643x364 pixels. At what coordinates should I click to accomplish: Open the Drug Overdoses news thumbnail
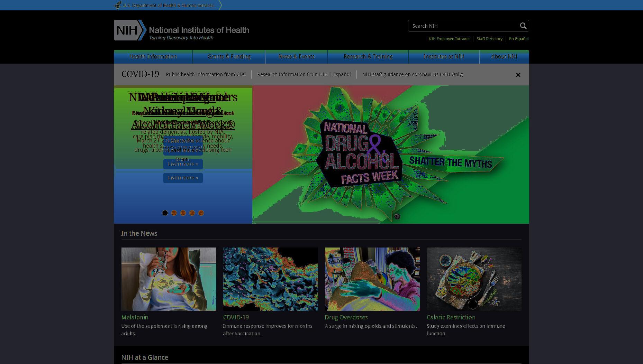point(372,279)
